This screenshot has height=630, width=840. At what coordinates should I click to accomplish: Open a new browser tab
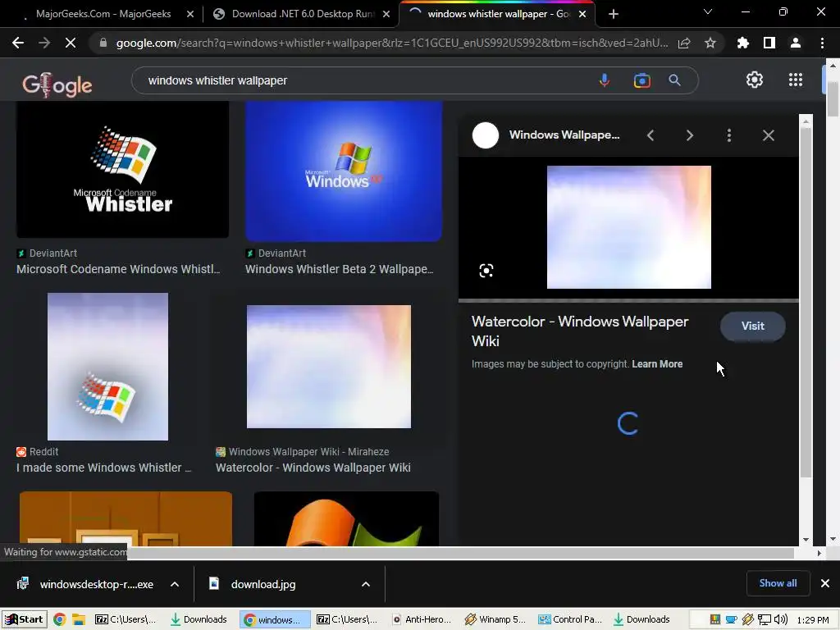pos(614,14)
